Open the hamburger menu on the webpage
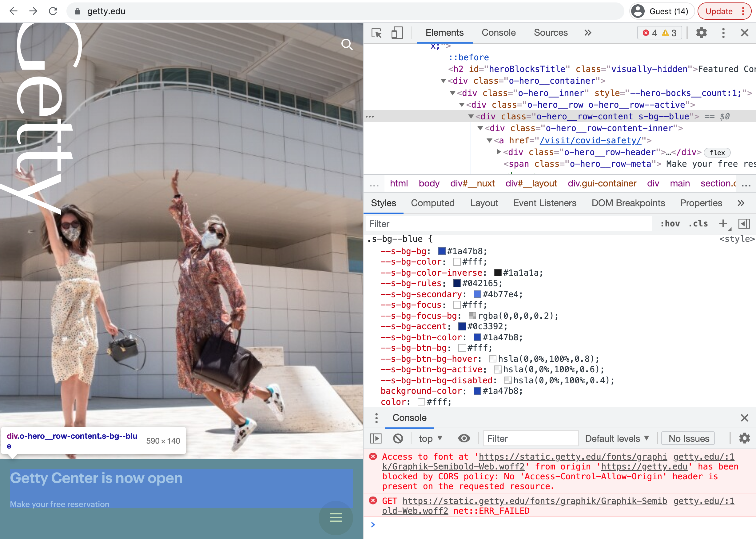This screenshot has height=539, width=756. [336, 517]
